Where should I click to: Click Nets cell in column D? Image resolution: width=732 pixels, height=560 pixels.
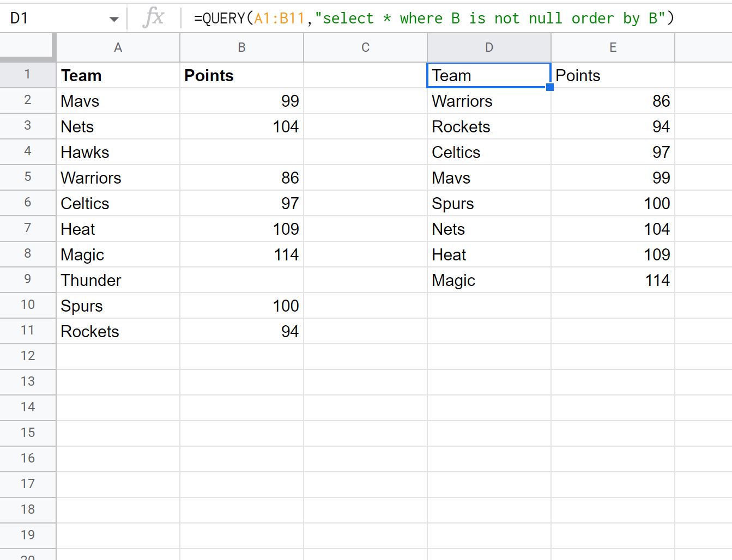(x=489, y=229)
